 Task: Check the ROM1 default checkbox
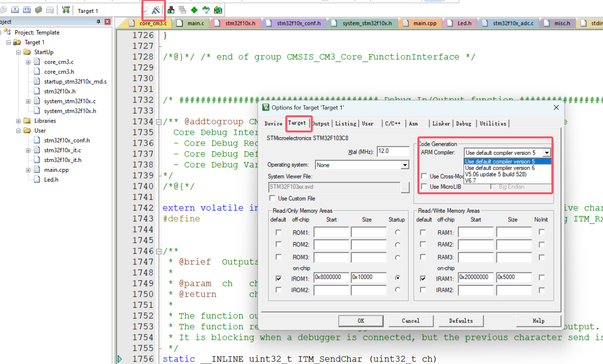coord(279,233)
